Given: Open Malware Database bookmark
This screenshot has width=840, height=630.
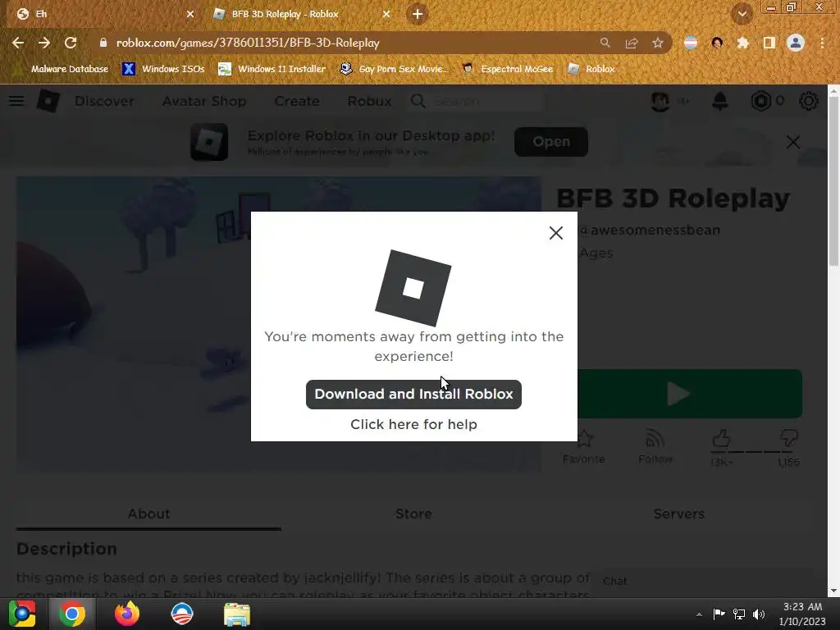Looking at the screenshot, I should [62, 69].
